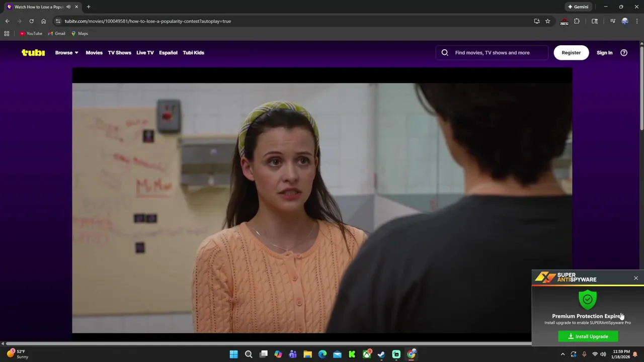Open Microsoft Teams from the taskbar
This screenshot has height=362, width=644.
tap(293, 354)
